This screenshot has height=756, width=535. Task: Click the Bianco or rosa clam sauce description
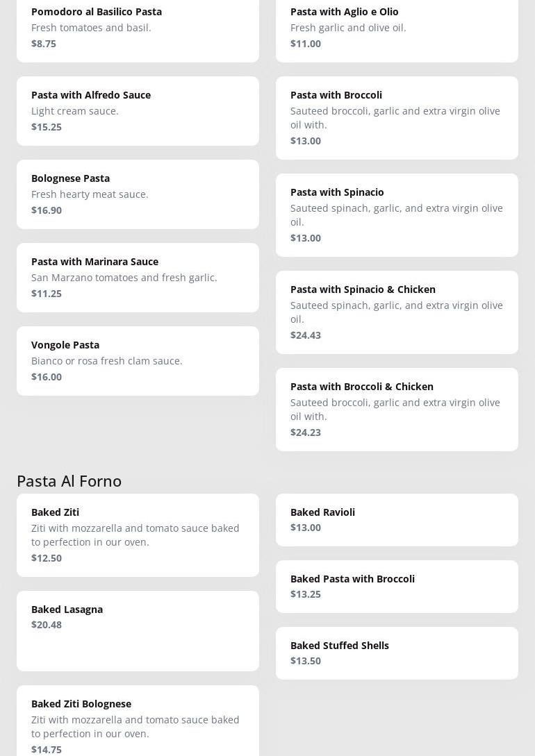click(x=107, y=361)
